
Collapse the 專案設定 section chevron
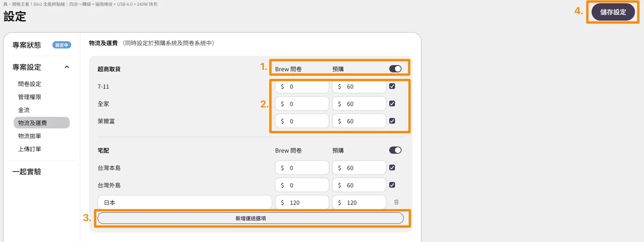click(x=67, y=67)
